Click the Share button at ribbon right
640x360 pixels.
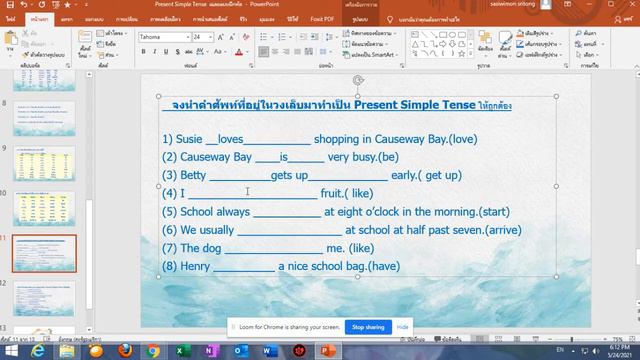pos(624,19)
